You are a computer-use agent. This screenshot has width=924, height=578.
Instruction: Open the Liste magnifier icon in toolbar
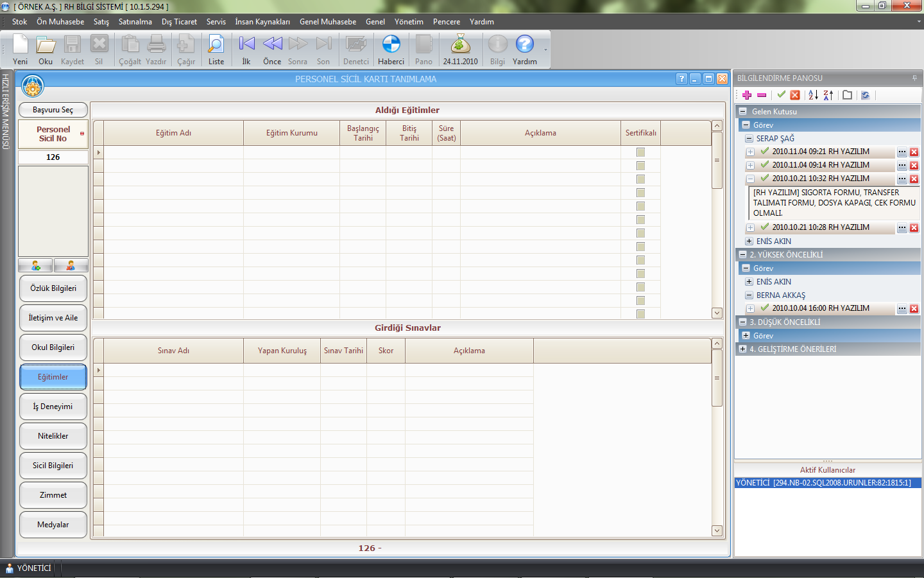[x=216, y=45]
